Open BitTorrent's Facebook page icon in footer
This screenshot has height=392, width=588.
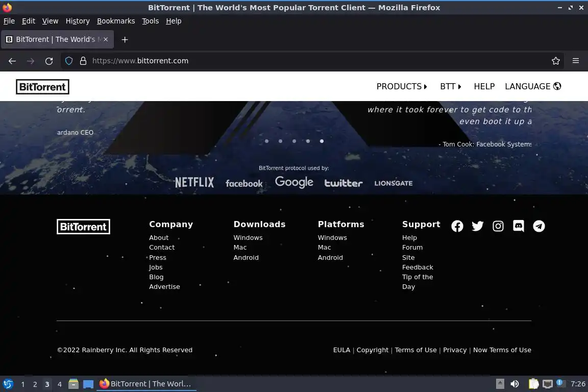(x=457, y=226)
